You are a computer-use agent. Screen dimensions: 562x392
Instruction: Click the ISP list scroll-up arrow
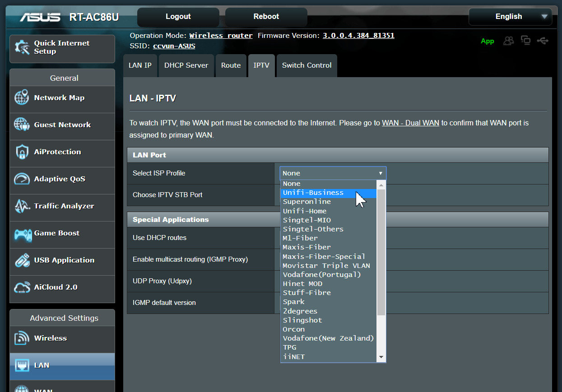[x=381, y=185]
